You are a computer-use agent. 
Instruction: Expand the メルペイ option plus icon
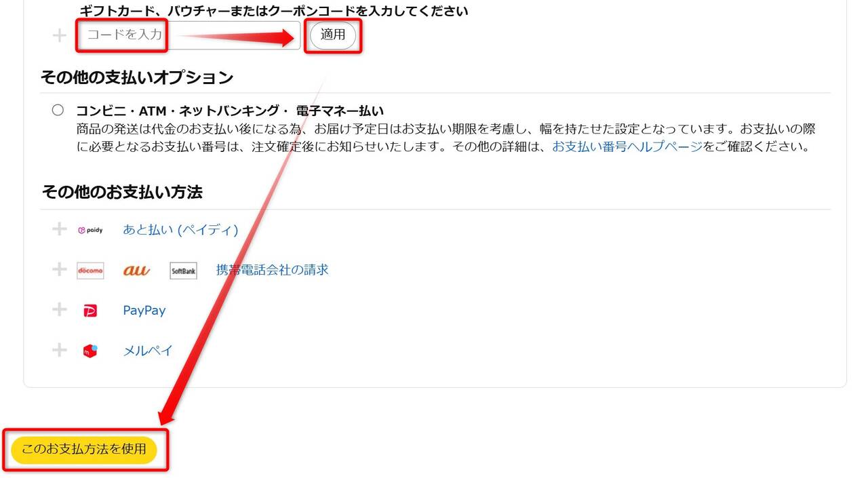60,350
